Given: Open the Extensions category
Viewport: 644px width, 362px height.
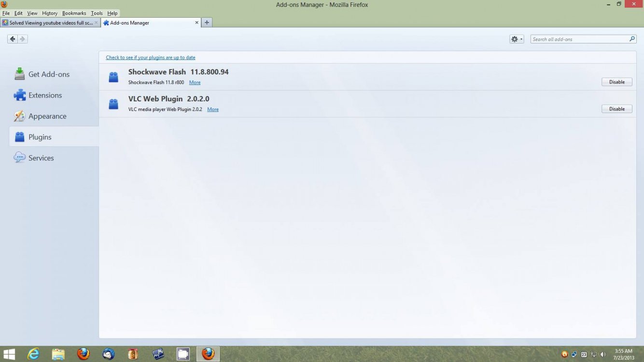Looking at the screenshot, I should [54, 95].
